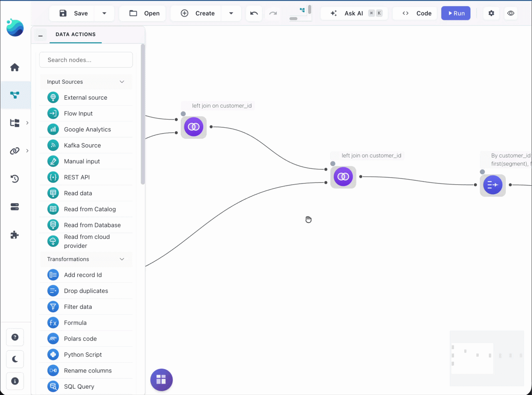This screenshot has width=532, height=395.
Task: Undo the last action
Action: point(254,13)
